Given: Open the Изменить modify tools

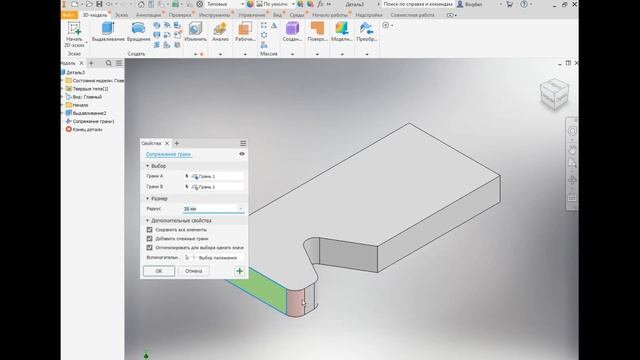Looking at the screenshot, I should coord(196,32).
